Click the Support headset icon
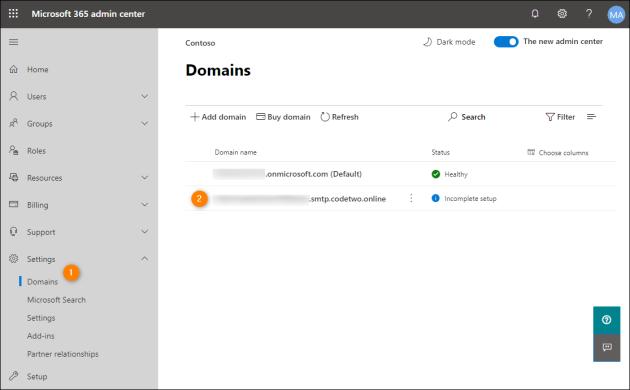The width and height of the screenshot is (630, 390). pos(14,231)
